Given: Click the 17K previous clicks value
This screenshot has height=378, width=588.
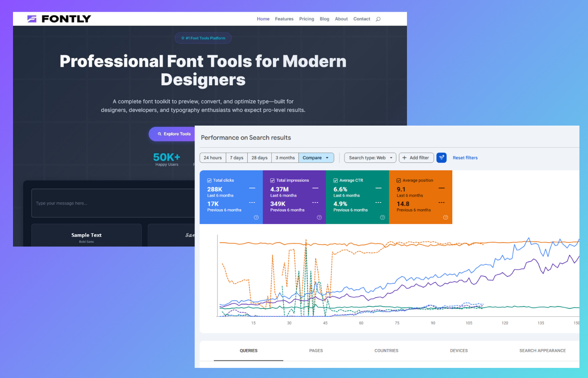Looking at the screenshot, I should pos(213,204).
